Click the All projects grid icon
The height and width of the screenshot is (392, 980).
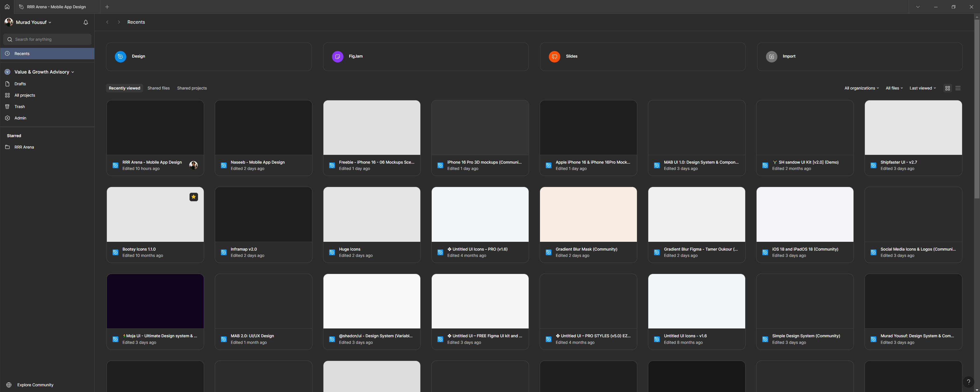pyautogui.click(x=7, y=95)
